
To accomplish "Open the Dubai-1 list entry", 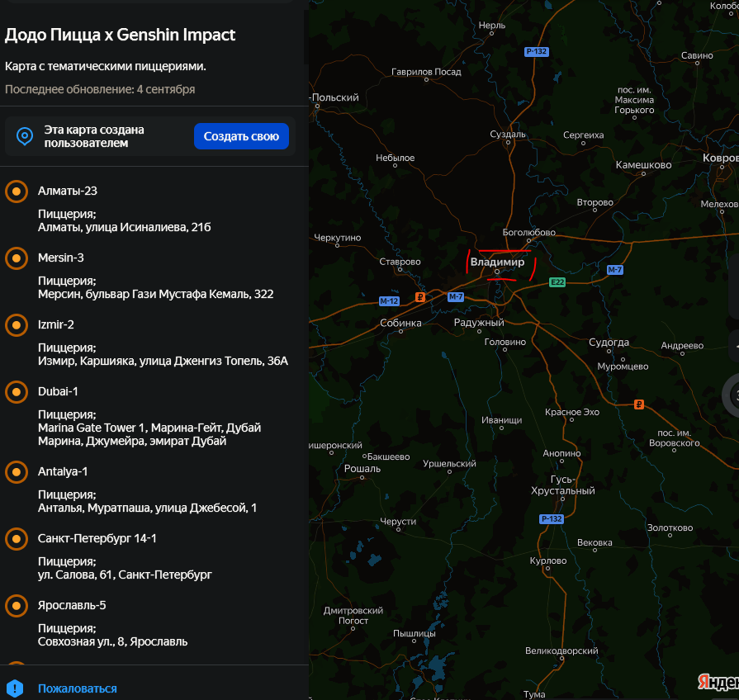I will coord(58,391).
